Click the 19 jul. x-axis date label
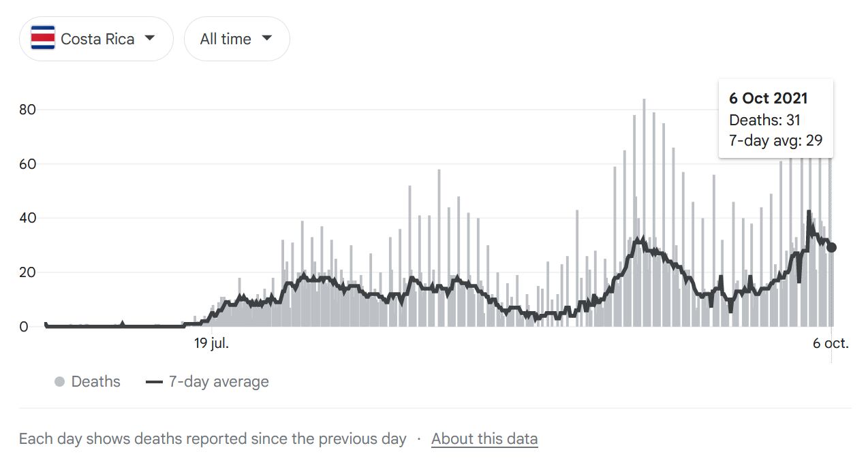868x465 pixels. click(211, 343)
